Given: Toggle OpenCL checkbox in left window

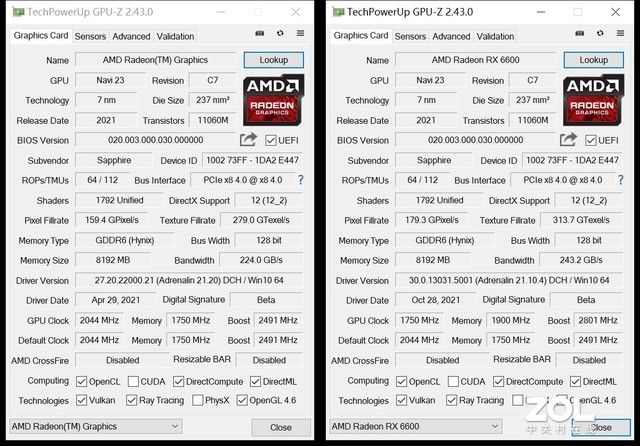Looking at the screenshot, I should pyautogui.click(x=81, y=382).
